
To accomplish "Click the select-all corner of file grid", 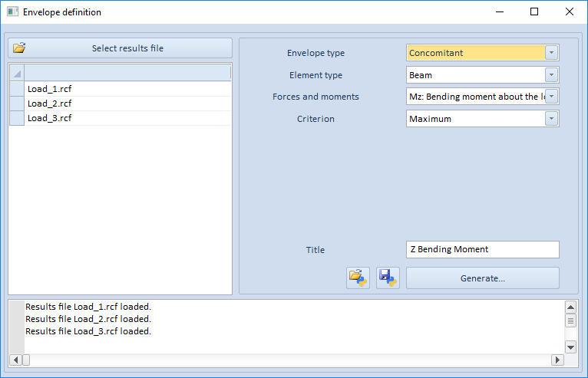I will pyautogui.click(x=17, y=73).
